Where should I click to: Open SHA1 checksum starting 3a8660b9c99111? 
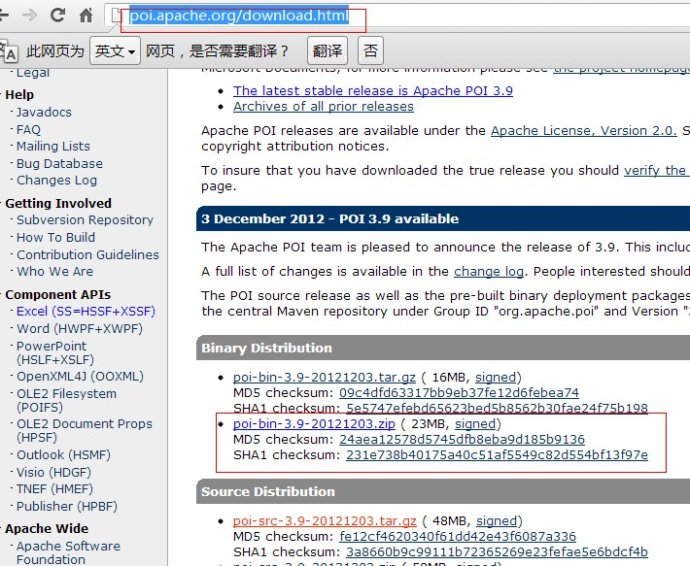tap(497, 552)
